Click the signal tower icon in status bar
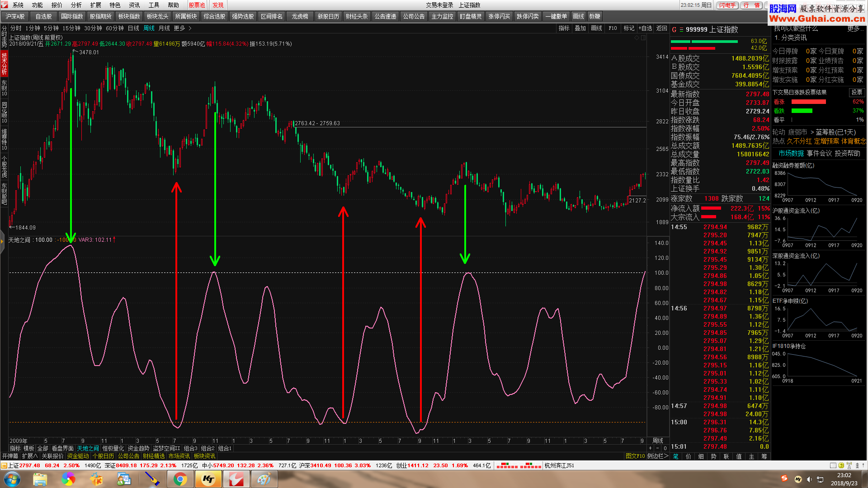 coord(849,465)
